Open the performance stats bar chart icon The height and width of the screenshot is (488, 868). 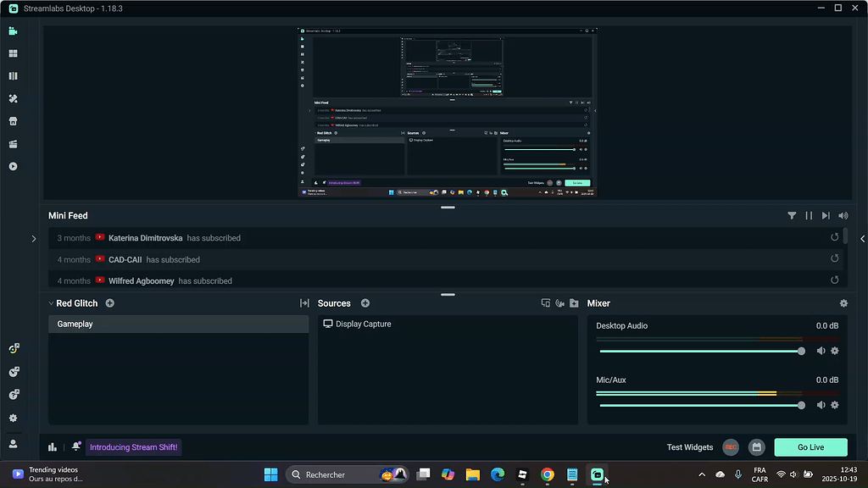click(x=53, y=447)
